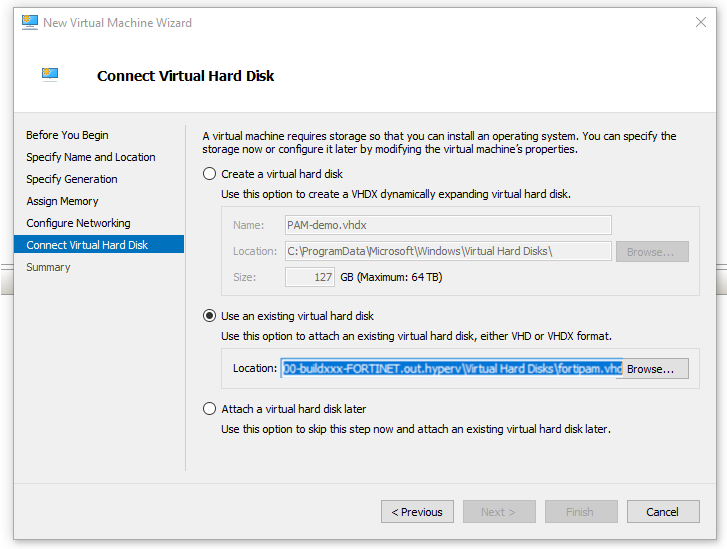Click the existing disk Location text field

[450, 369]
